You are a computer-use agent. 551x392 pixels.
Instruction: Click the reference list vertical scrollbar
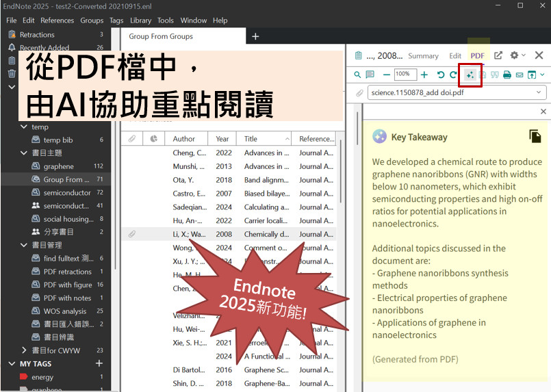[340, 172]
